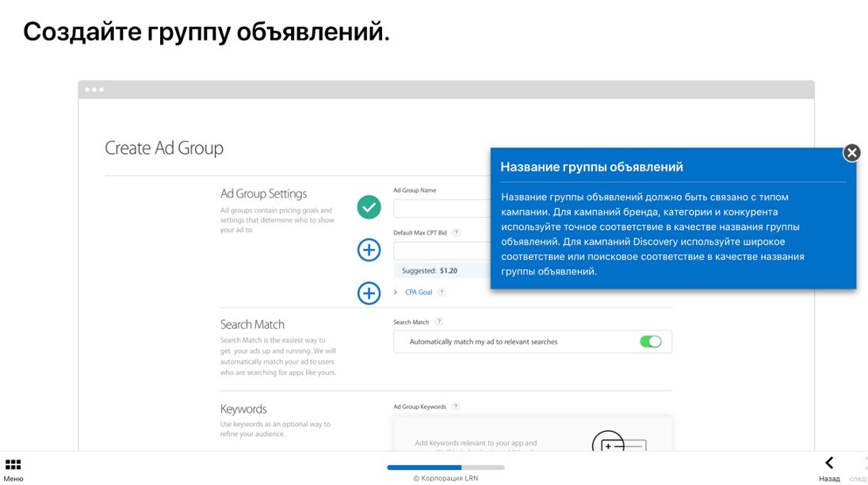Disable automatic matching of ads to relevant searches
The width and height of the screenshot is (868, 485).
[652, 341]
